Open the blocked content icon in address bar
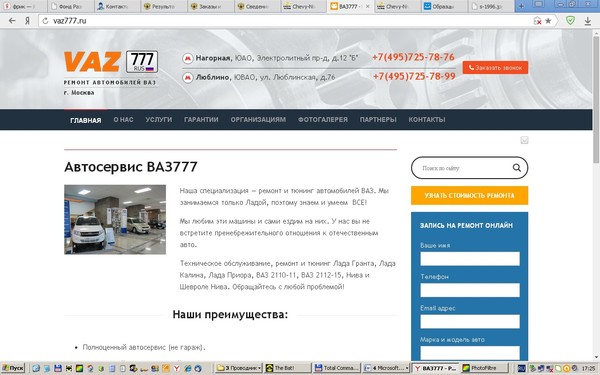 (x=537, y=21)
